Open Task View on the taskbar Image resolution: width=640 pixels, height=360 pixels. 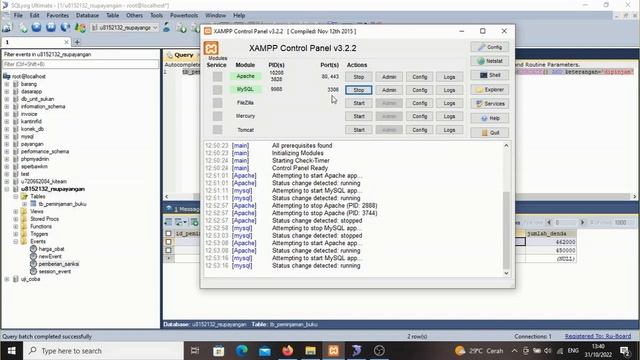pos(195,351)
